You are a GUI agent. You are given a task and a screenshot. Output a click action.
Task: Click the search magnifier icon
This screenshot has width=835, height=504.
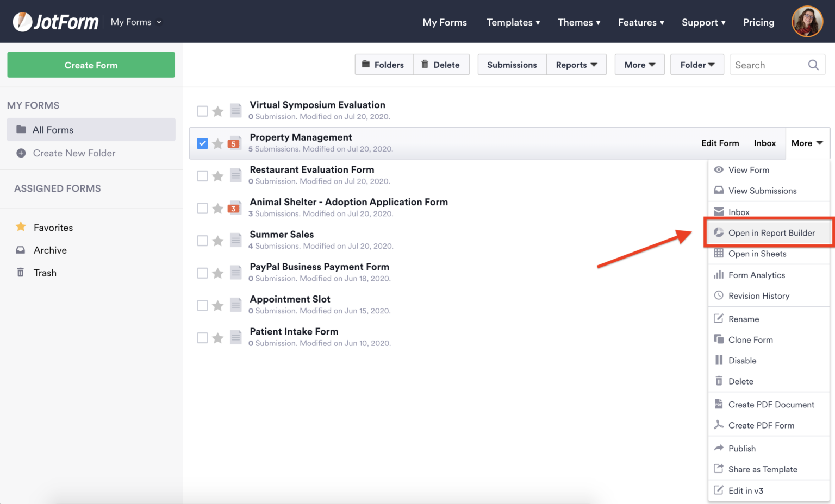[813, 65]
